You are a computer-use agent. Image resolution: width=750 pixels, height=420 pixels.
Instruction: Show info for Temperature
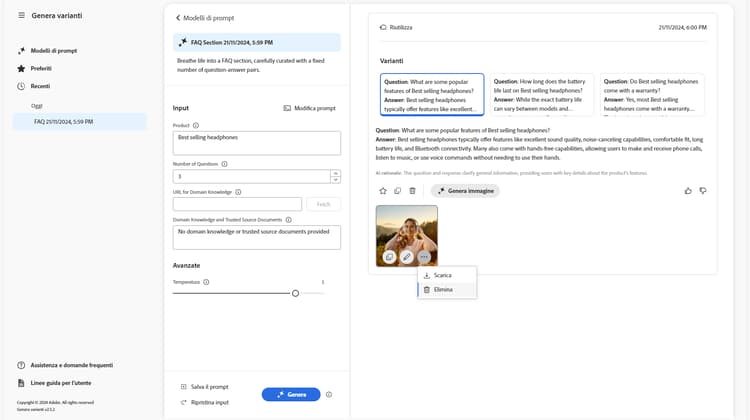point(206,282)
